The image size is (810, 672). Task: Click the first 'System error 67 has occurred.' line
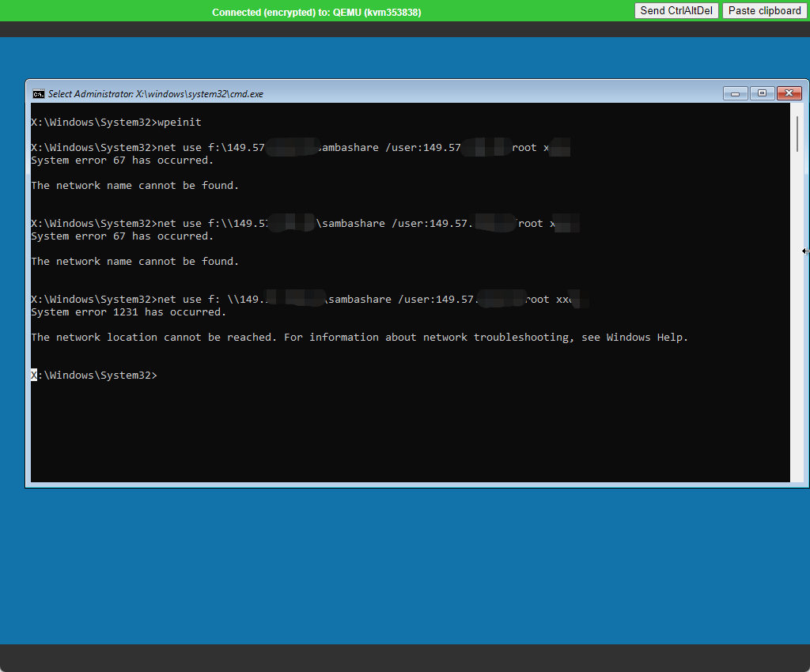(x=123, y=160)
